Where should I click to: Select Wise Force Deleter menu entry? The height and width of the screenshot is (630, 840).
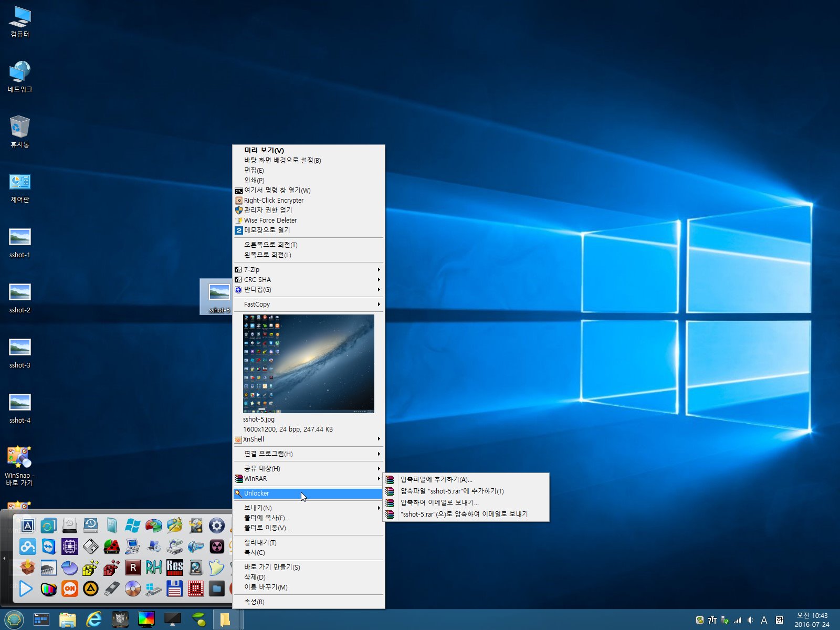pyautogui.click(x=308, y=220)
